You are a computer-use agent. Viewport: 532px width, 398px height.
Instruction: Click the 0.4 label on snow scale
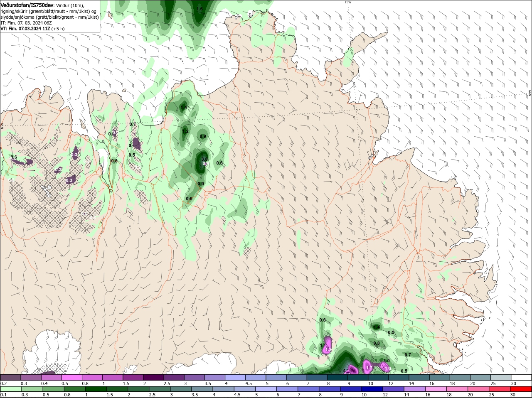[x=44, y=383]
